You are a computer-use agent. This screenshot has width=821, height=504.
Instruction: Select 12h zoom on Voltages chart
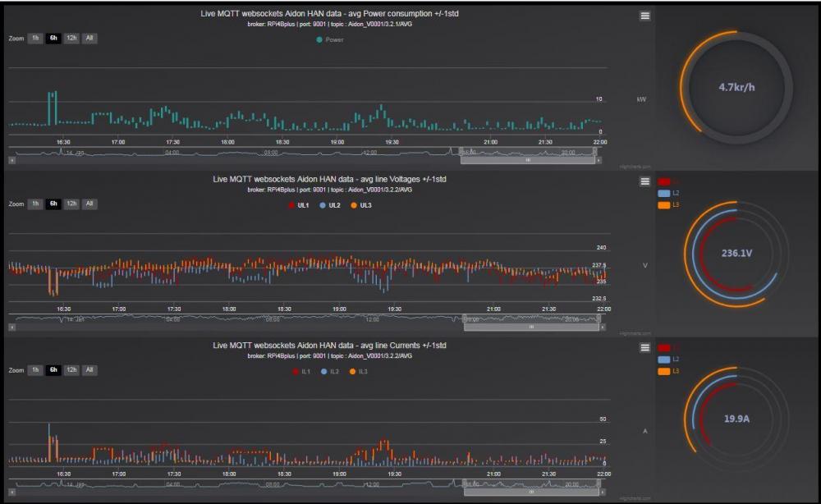[71, 204]
